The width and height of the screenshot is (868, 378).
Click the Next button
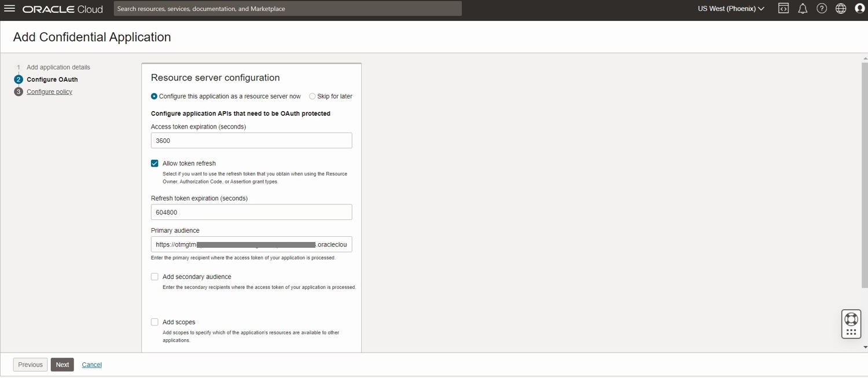[62, 365]
